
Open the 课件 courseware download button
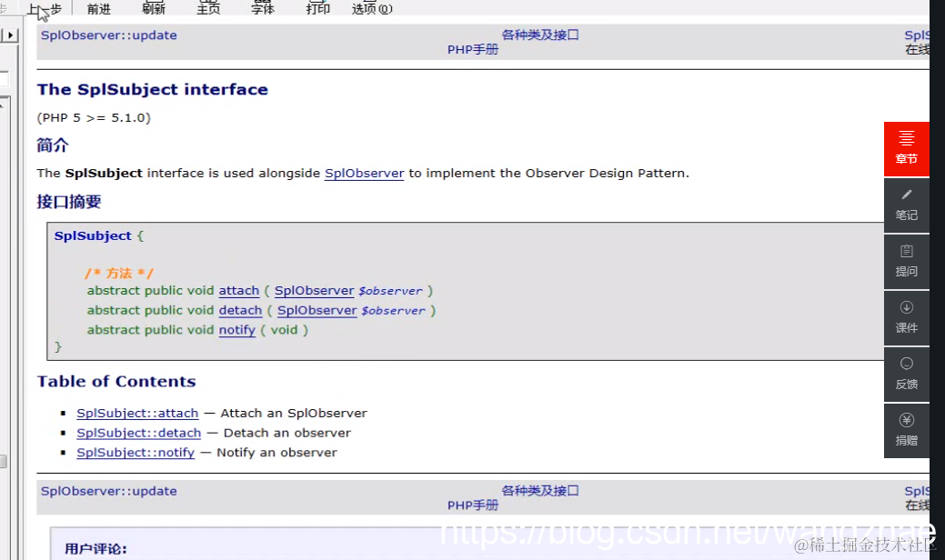click(x=907, y=318)
